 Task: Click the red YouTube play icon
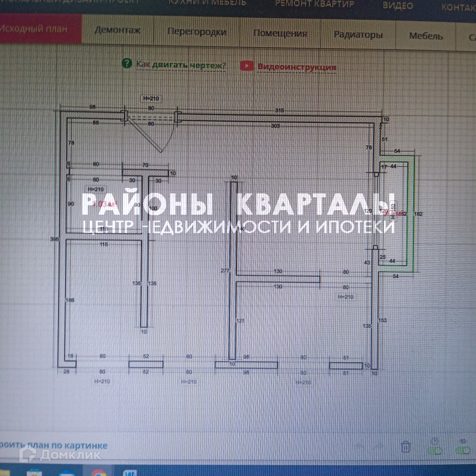pyautogui.click(x=247, y=66)
